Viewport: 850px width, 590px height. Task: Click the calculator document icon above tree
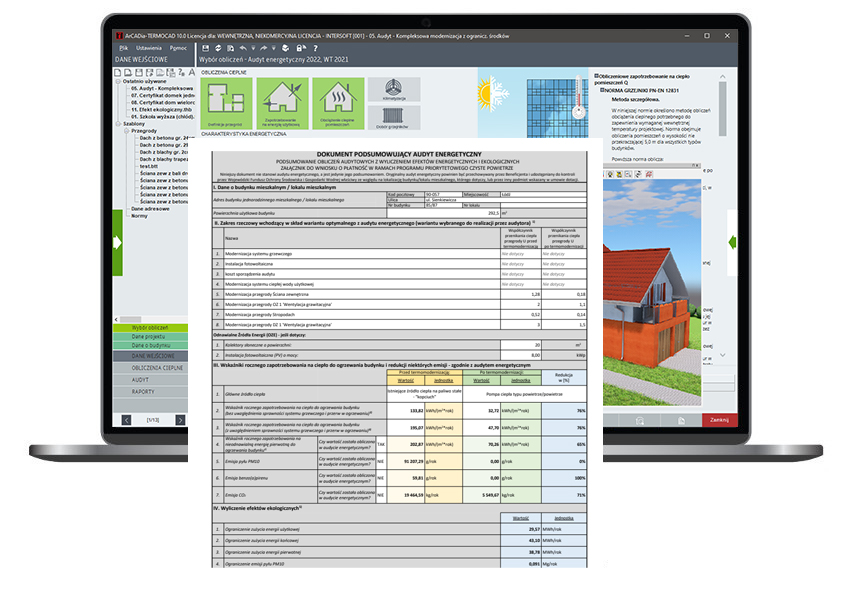point(170,72)
